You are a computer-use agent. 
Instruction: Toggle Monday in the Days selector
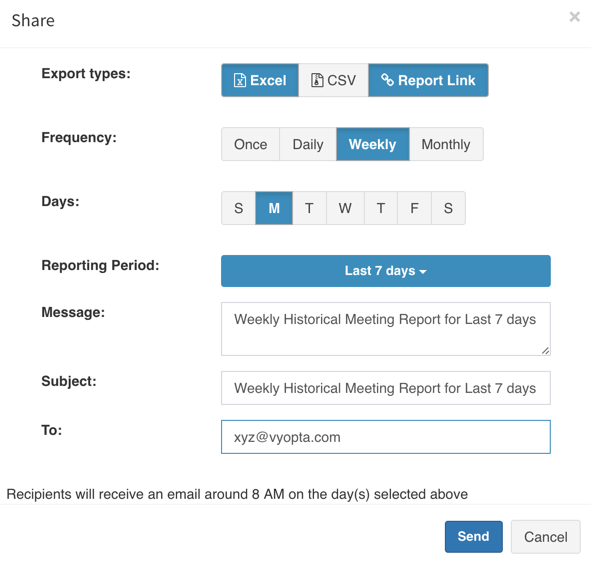pyautogui.click(x=274, y=208)
